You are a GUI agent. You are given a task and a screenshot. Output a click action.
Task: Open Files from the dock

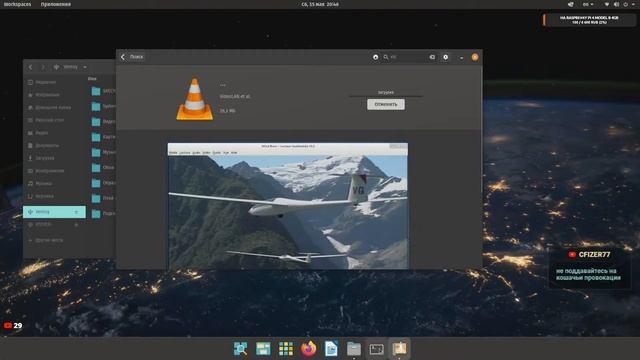(354, 349)
